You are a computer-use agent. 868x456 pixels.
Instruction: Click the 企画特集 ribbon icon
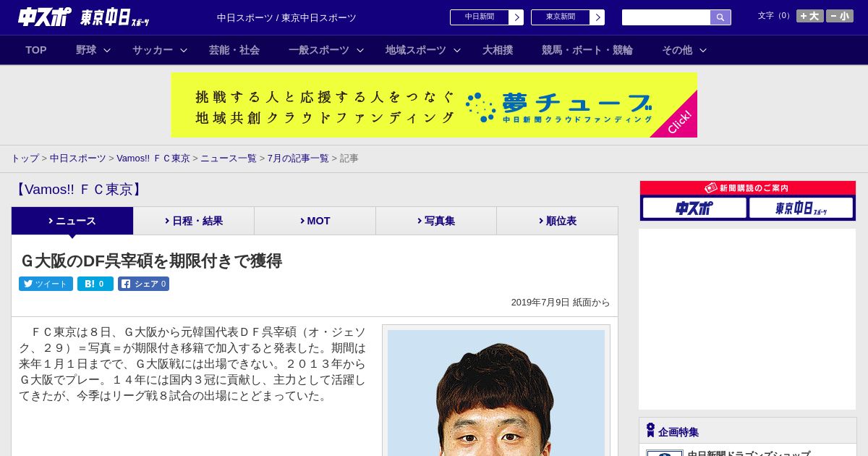pos(650,431)
